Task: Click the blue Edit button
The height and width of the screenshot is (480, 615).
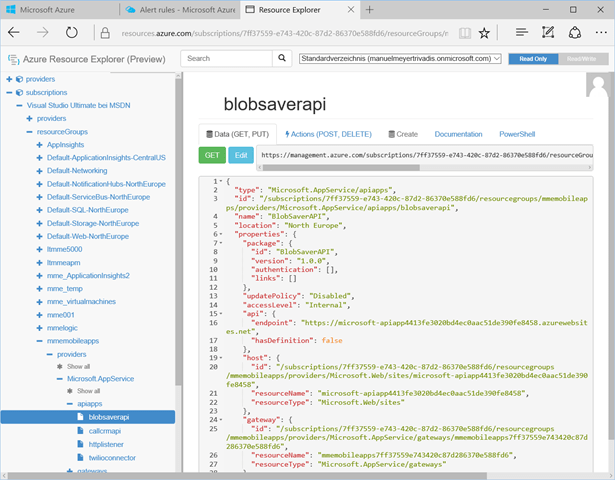Action: [241, 155]
